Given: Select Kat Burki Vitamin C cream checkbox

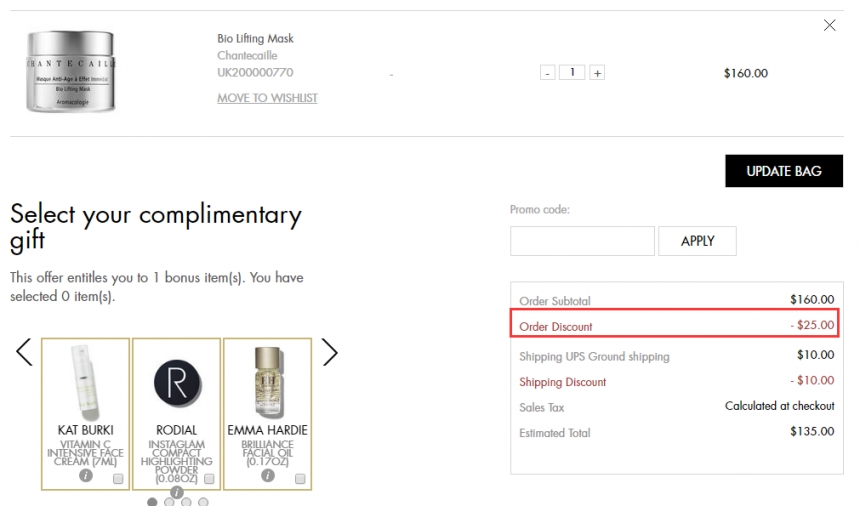Looking at the screenshot, I should click(118, 479).
